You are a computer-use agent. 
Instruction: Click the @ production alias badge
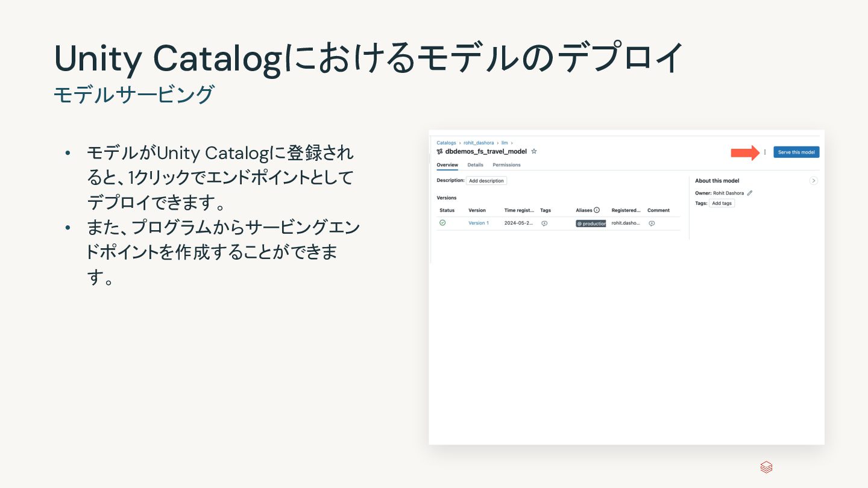tap(591, 224)
